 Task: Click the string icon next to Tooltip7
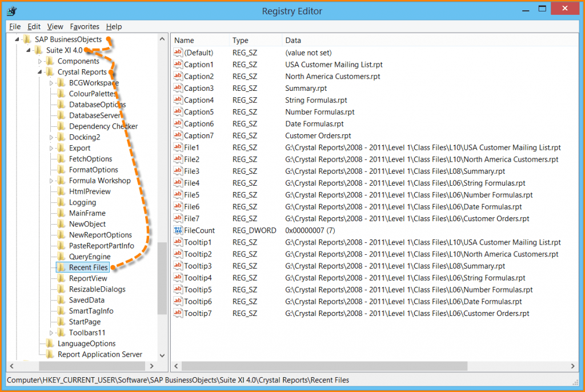tap(178, 313)
